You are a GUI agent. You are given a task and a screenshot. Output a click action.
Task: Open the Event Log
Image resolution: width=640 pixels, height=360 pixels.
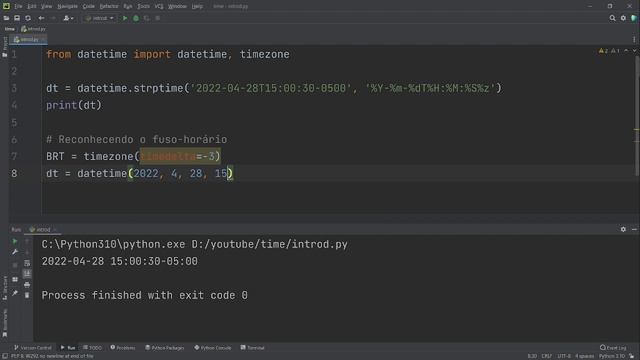tap(613, 348)
